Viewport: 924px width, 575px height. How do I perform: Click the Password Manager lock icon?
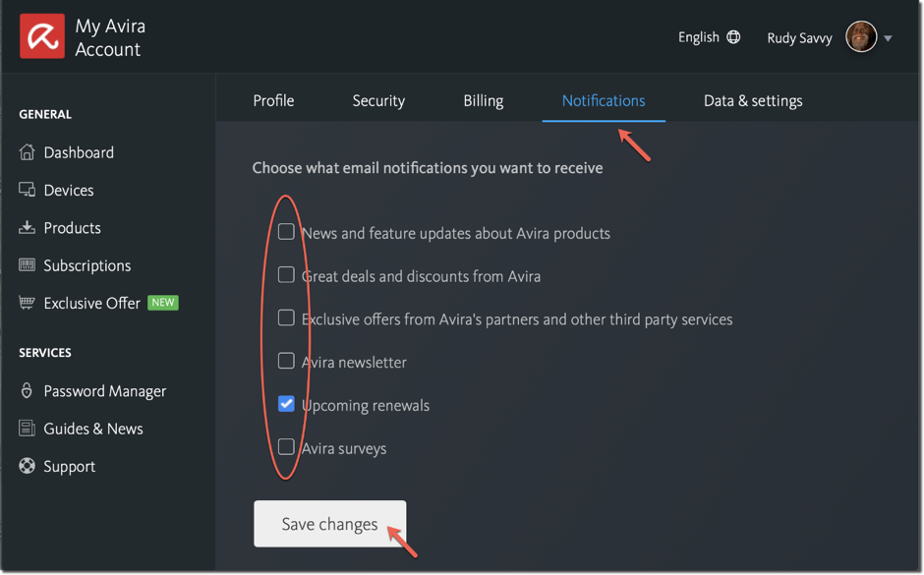(x=27, y=391)
